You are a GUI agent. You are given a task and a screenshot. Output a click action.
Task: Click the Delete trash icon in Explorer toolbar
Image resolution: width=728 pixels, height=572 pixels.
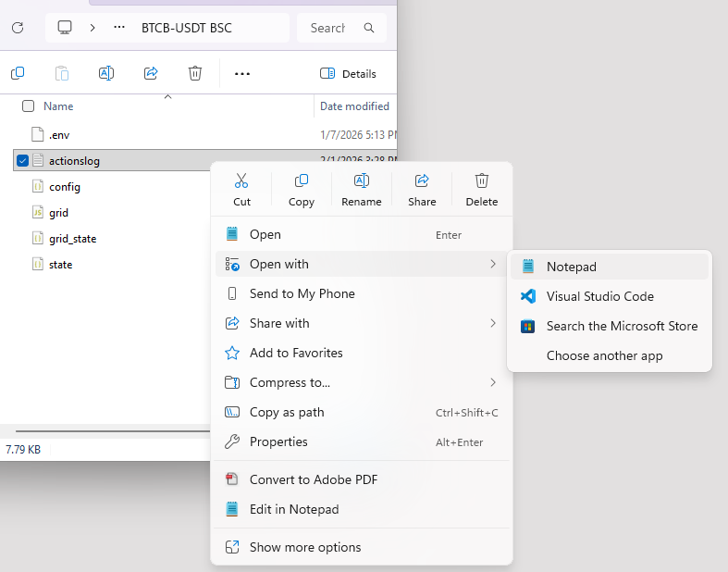[x=195, y=73]
